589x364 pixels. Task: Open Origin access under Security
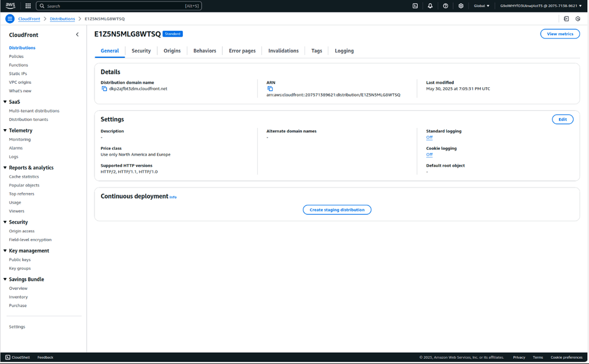pos(22,231)
